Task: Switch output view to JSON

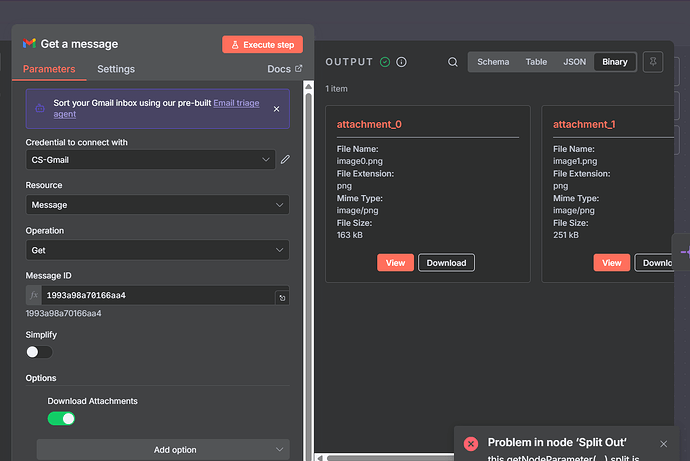Action: click(574, 62)
